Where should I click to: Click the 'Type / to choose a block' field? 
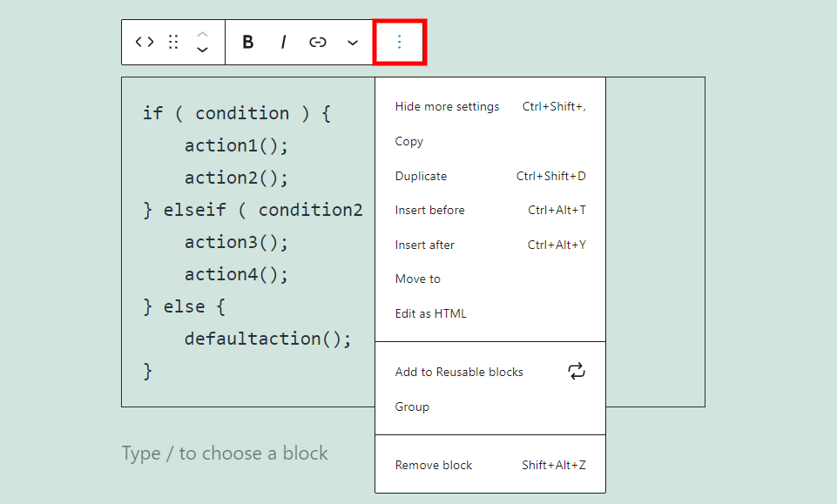(x=225, y=453)
